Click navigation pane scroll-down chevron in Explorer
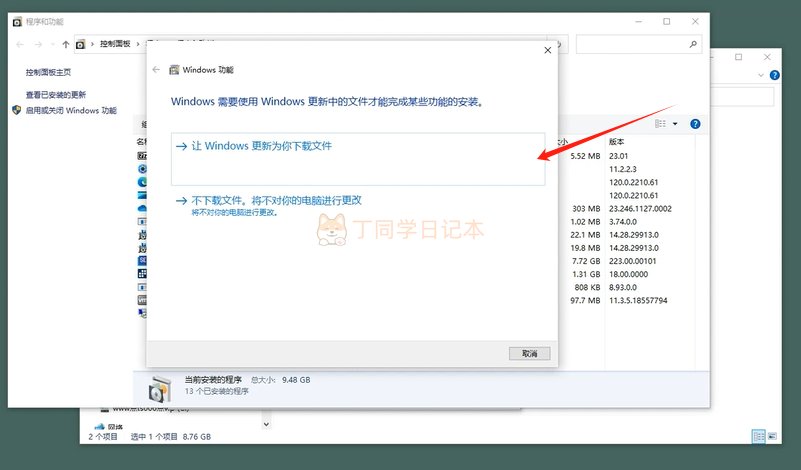 266,424
